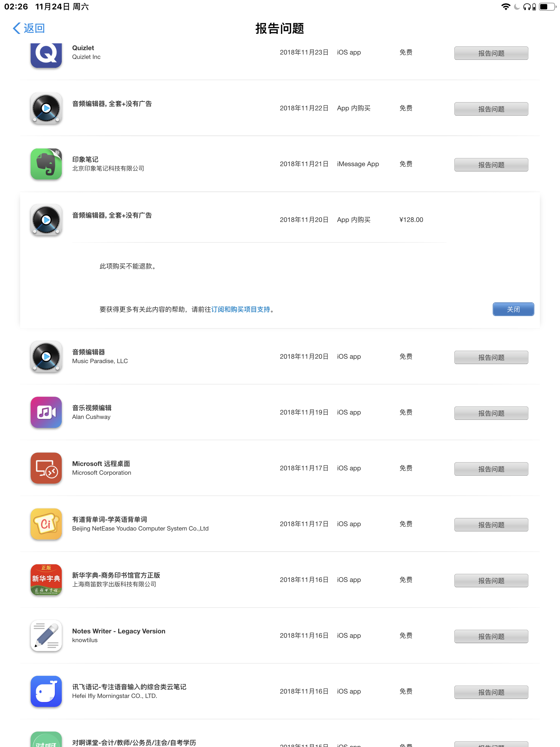Tap the Quizlet app icon
Screen dimensions: 560x747
(x=46, y=54)
